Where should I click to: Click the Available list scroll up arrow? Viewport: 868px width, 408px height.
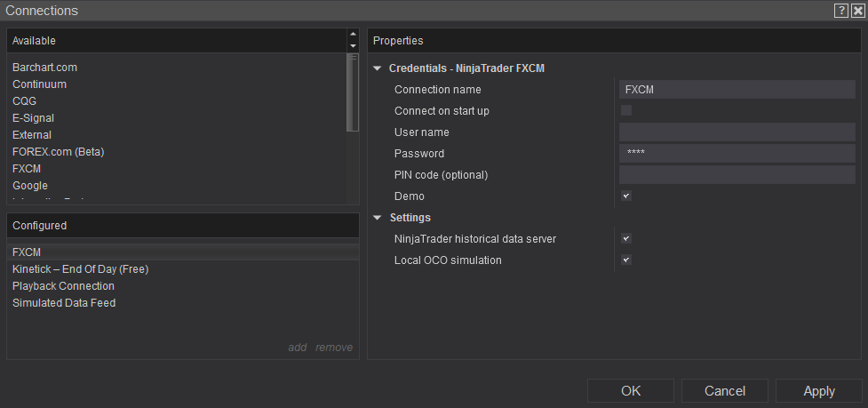coord(353,35)
